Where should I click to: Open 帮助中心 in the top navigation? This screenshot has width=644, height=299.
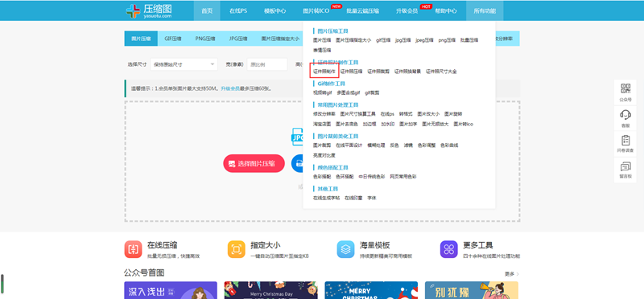(x=446, y=11)
